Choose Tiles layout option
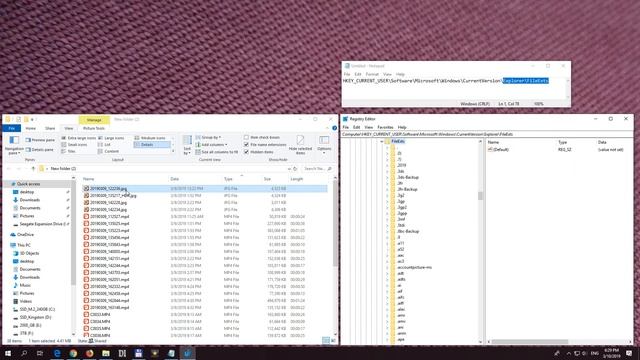The image size is (640, 360). click(69, 151)
